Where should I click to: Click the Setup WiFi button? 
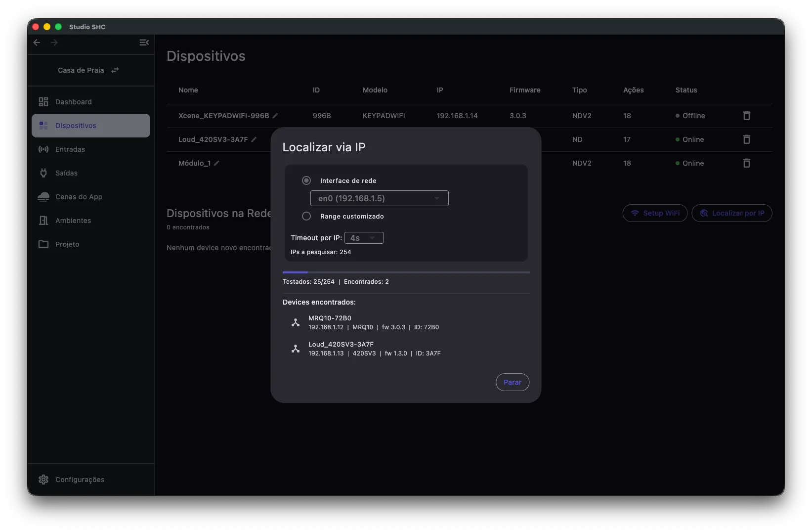(x=655, y=213)
